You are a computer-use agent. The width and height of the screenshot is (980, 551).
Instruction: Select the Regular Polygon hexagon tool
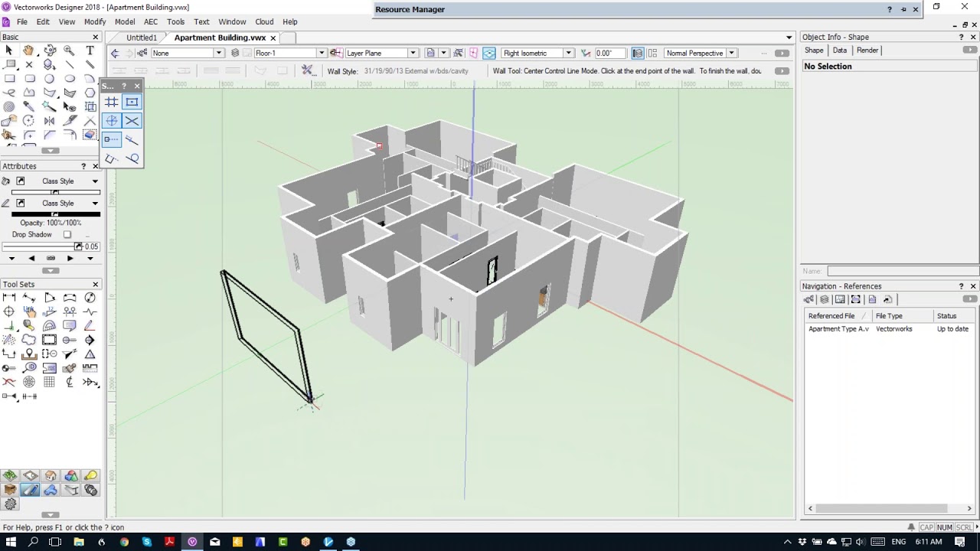point(90,93)
